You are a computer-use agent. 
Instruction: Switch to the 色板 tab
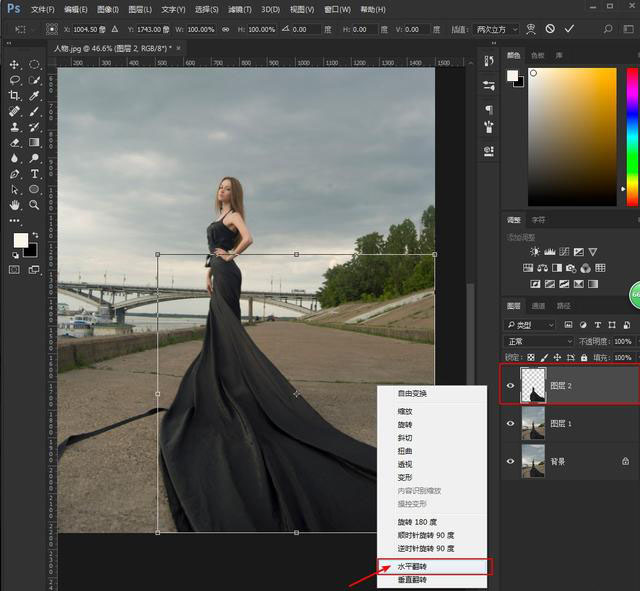[x=538, y=55]
